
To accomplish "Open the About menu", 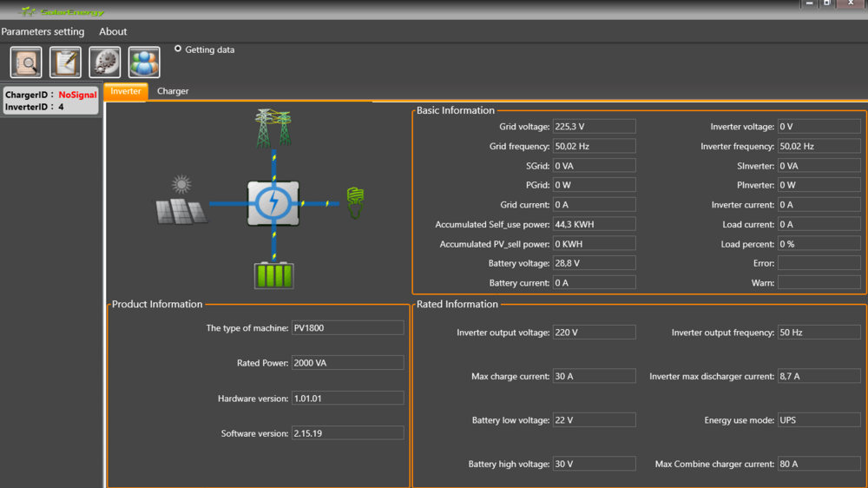I will pyautogui.click(x=113, y=32).
